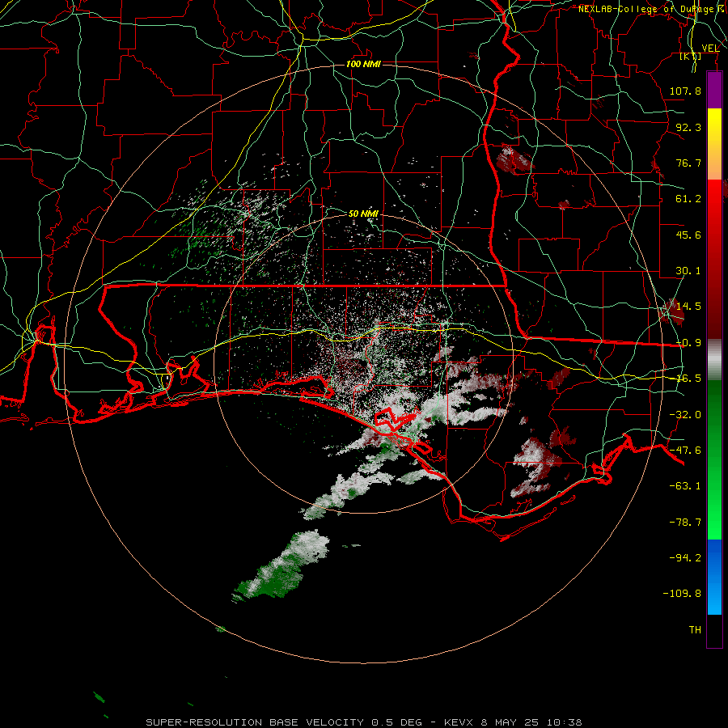Click the 100 NMI range ring label
This screenshot has height=728, width=728.
point(363,64)
